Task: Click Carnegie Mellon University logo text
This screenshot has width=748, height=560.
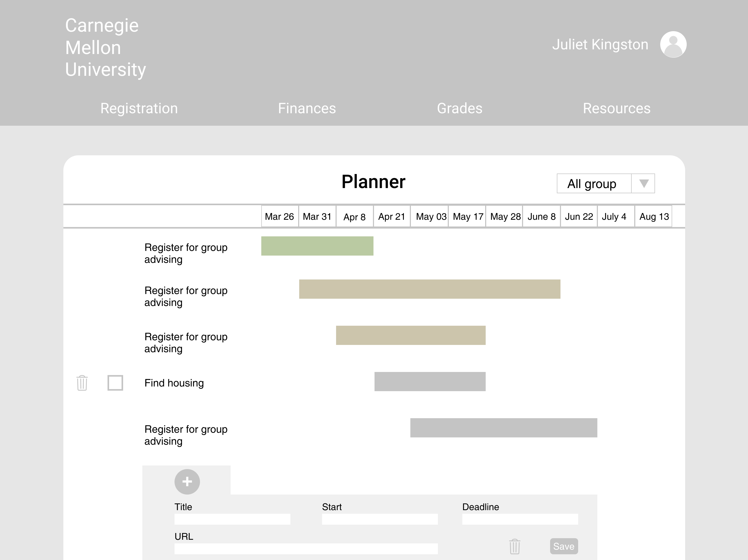Action: [105, 48]
